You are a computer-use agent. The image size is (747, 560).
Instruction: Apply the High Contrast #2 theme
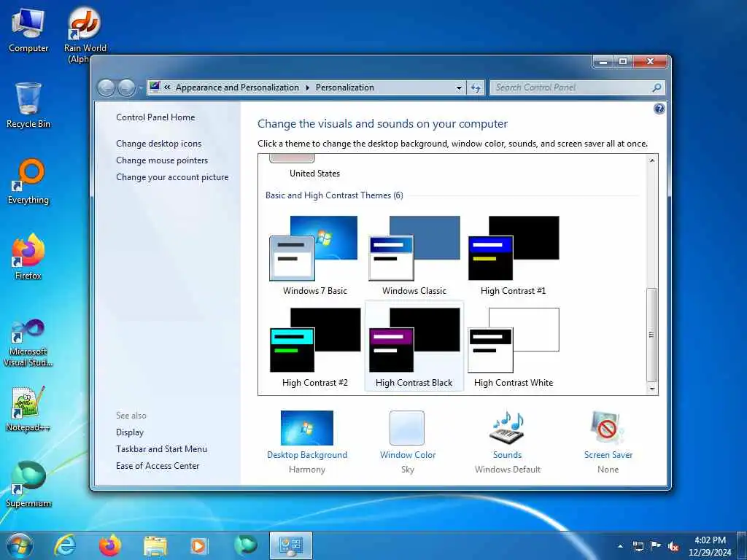(x=315, y=346)
